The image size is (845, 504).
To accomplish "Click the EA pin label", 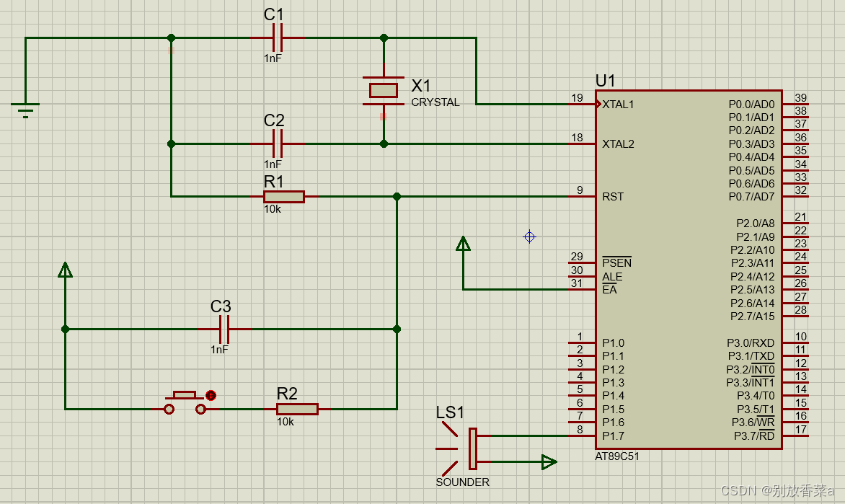I will 609,289.
